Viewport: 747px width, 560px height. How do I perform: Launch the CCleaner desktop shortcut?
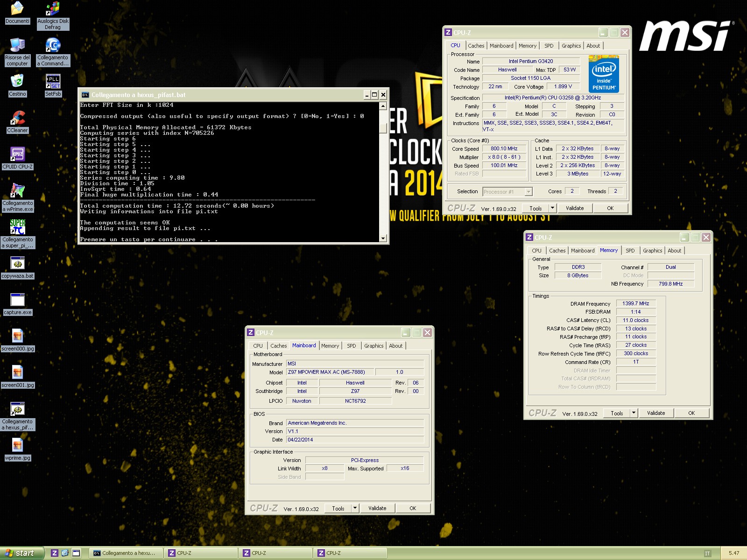(17, 118)
